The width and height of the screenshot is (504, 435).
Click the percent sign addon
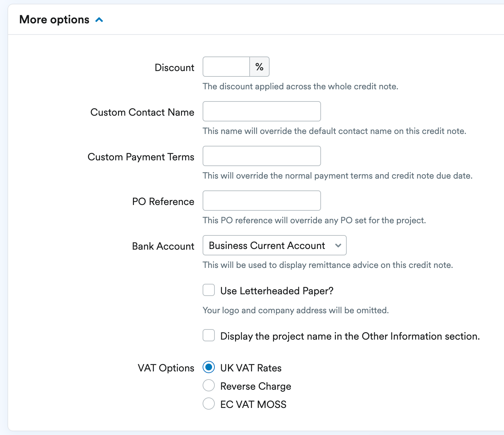pyautogui.click(x=259, y=67)
